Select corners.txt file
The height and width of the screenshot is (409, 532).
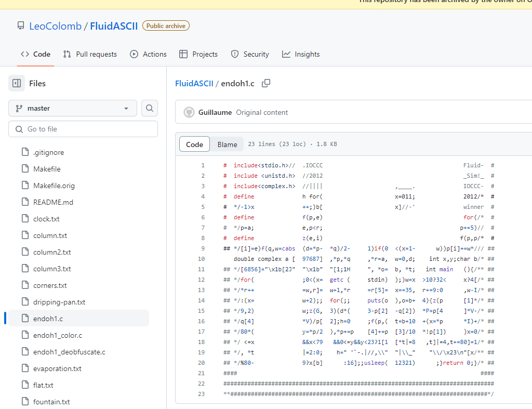click(50, 285)
